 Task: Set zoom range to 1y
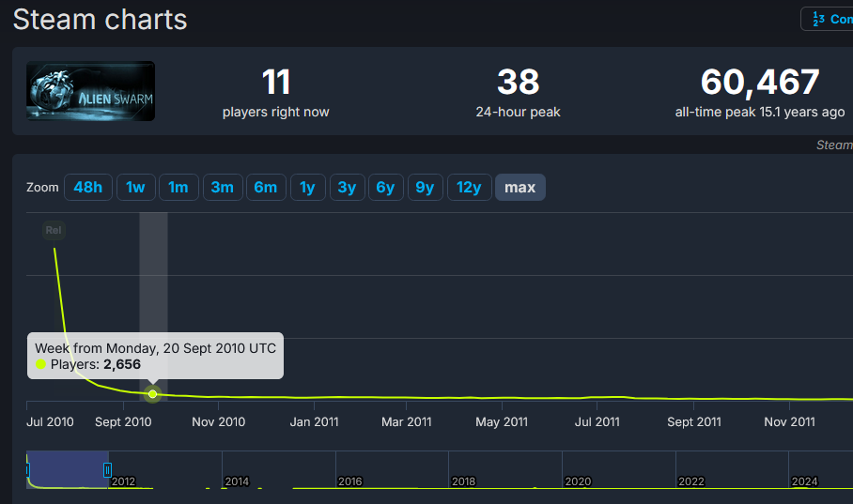pos(308,187)
